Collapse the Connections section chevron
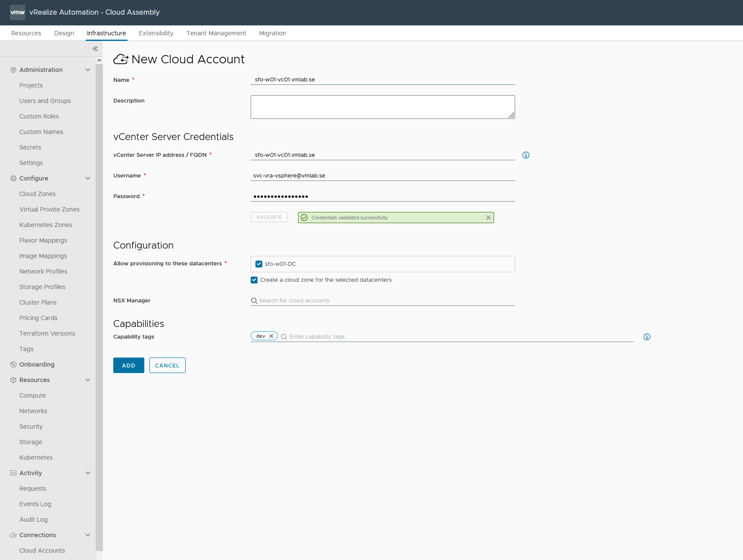 (x=88, y=535)
